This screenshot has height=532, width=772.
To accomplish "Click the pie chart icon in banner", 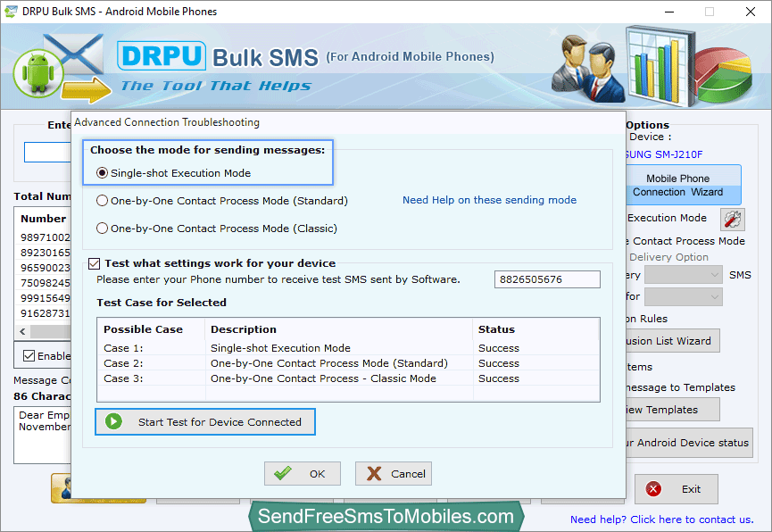I will [x=724, y=77].
